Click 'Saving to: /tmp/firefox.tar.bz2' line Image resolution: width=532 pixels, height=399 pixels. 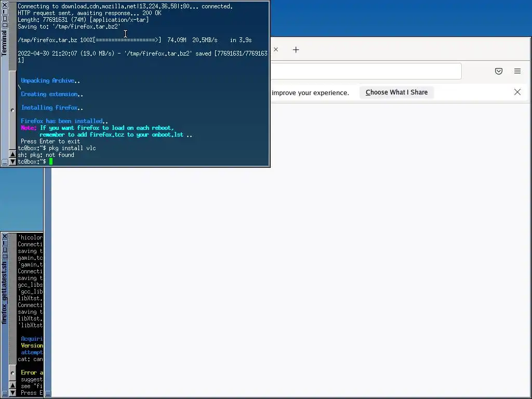[69, 26]
